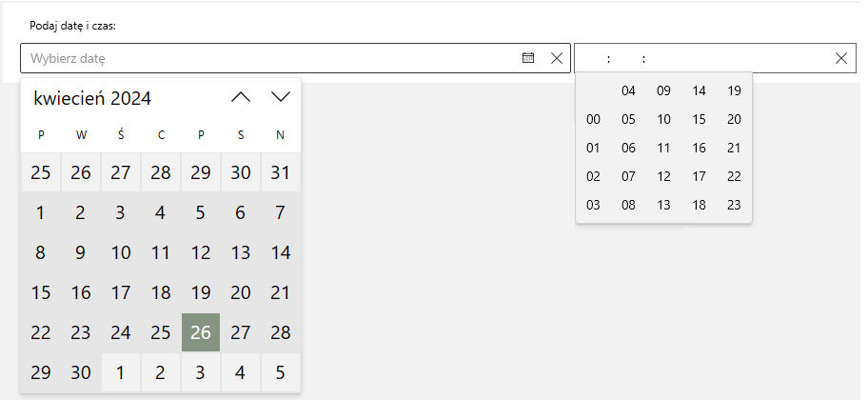Select April 1 in the calendar

click(x=41, y=212)
